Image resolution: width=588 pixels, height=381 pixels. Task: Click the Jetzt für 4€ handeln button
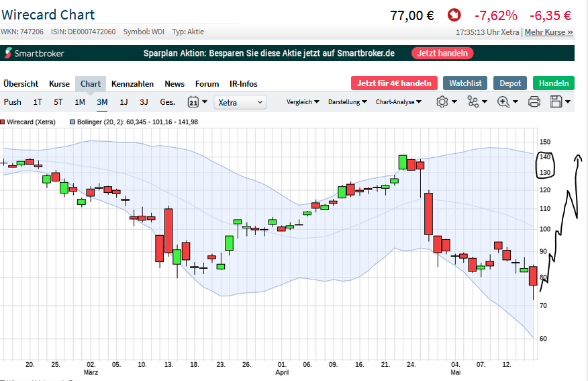pyautogui.click(x=394, y=83)
